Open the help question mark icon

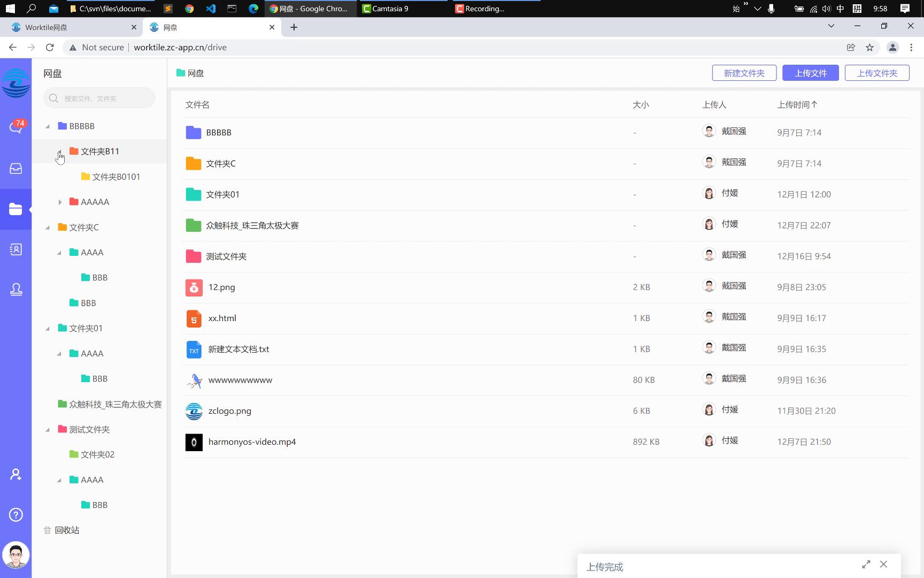(x=16, y=514)
